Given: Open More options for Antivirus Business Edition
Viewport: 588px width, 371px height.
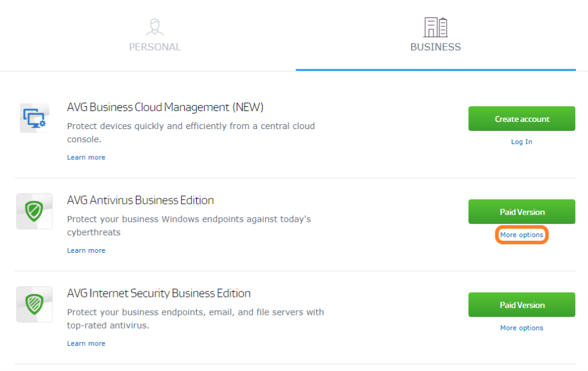Looking at the screenshot, I should (x=521, y=235).
